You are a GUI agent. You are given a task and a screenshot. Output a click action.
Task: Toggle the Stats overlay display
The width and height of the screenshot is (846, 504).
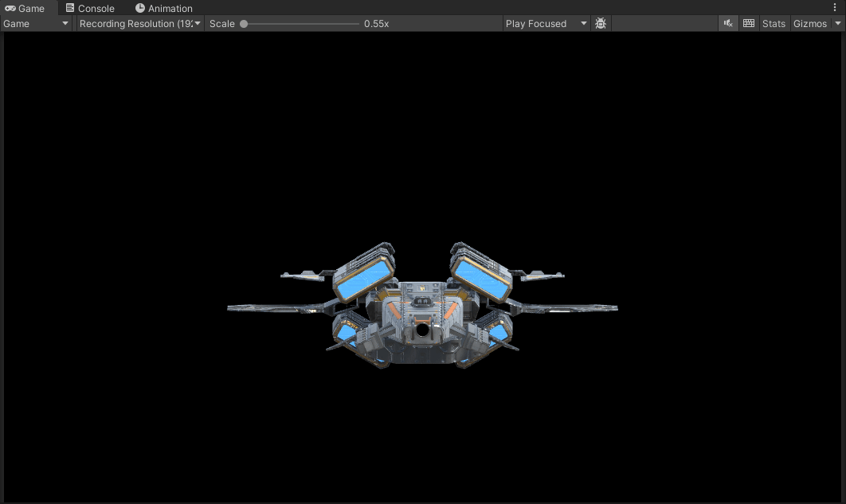point(774,23)
